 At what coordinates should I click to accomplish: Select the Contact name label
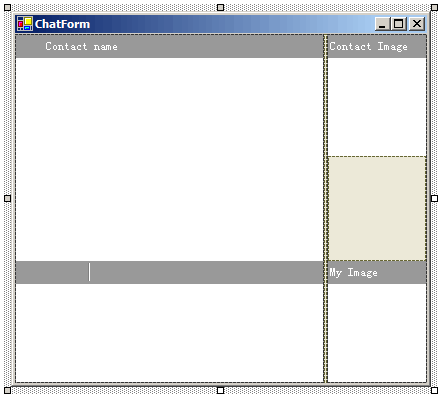(81, 46)
